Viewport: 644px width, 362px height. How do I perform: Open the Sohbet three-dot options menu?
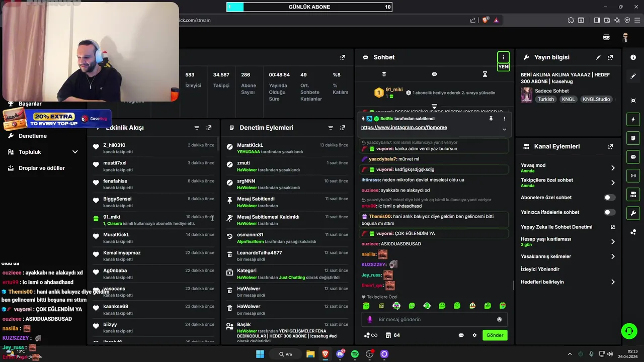503,57
